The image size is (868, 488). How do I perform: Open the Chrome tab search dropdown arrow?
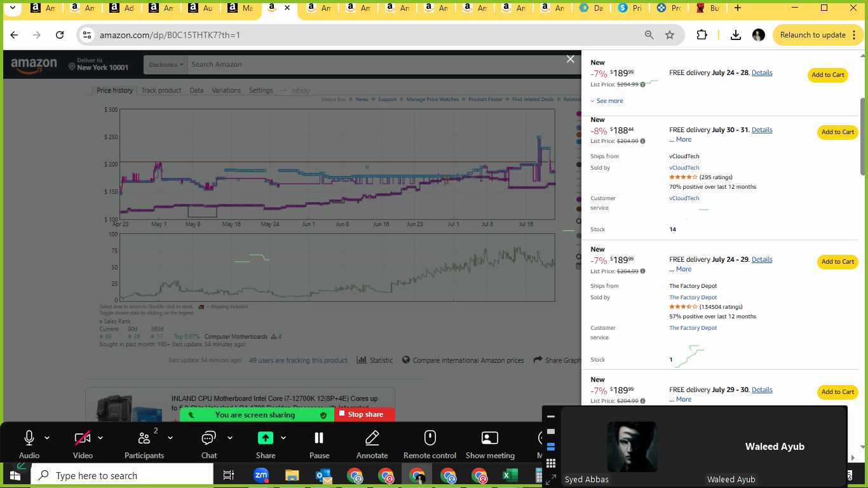[x=12, y=8]
